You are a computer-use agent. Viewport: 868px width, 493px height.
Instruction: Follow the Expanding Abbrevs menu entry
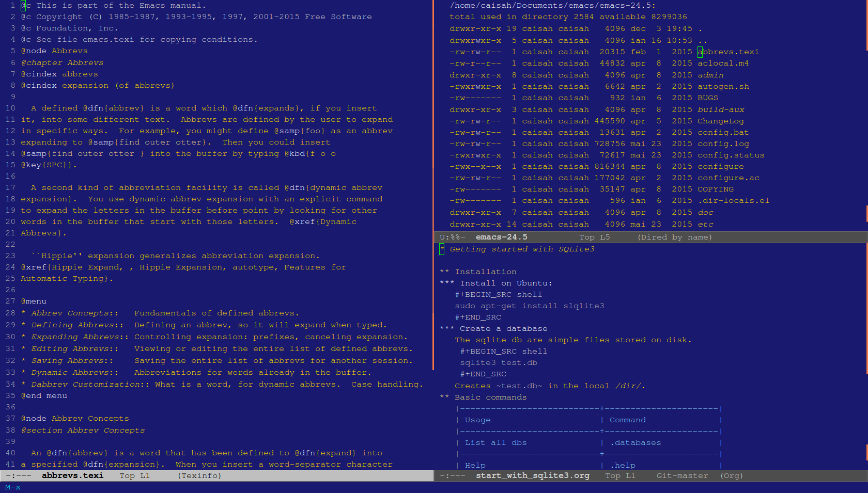pyautogui.click(x=75, y=337)
